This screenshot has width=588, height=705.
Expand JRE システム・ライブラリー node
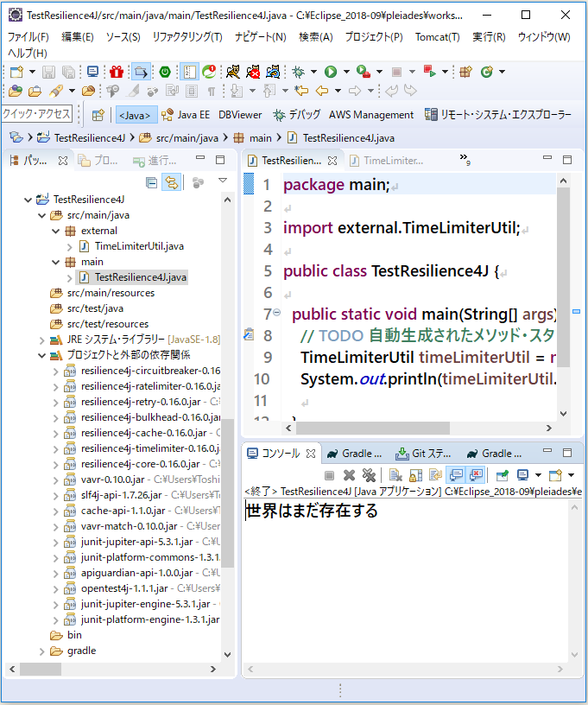click(41, 340)
